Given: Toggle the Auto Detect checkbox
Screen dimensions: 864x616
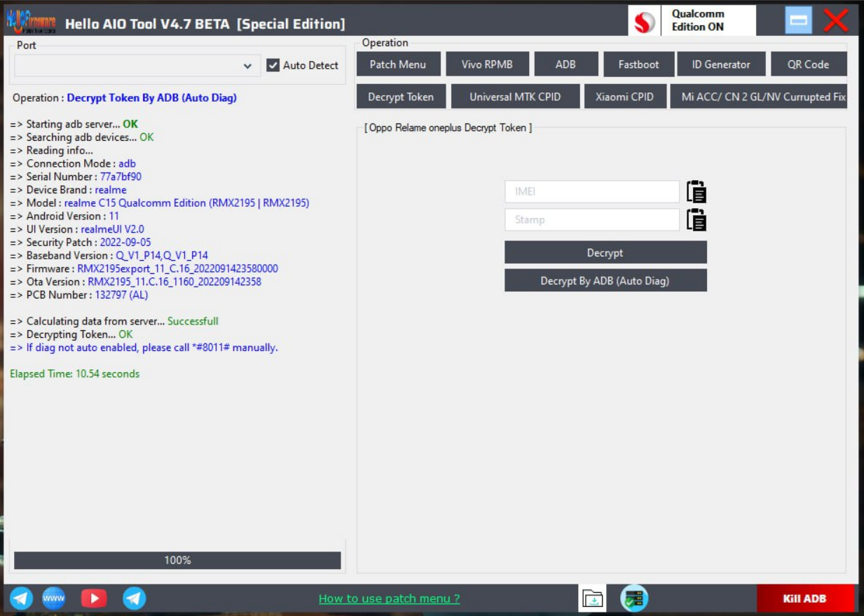Looking at the screenshot, I should 273,65.
